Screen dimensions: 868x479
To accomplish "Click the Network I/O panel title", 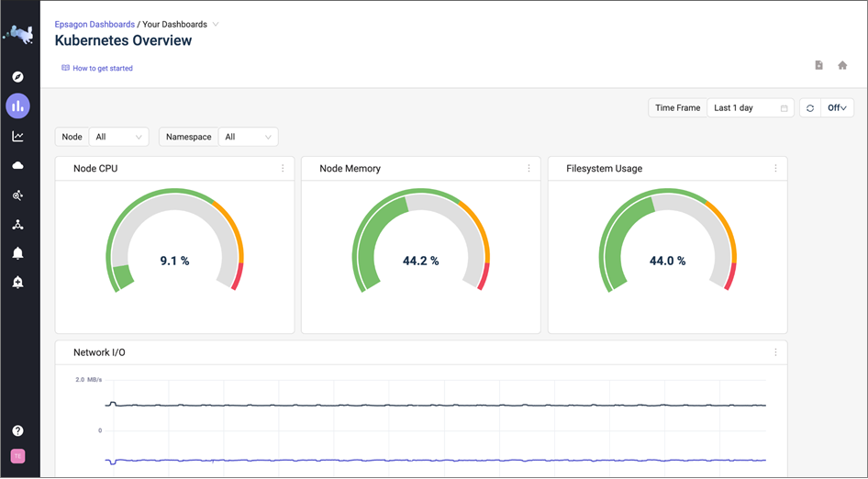I will click(99, 352).
